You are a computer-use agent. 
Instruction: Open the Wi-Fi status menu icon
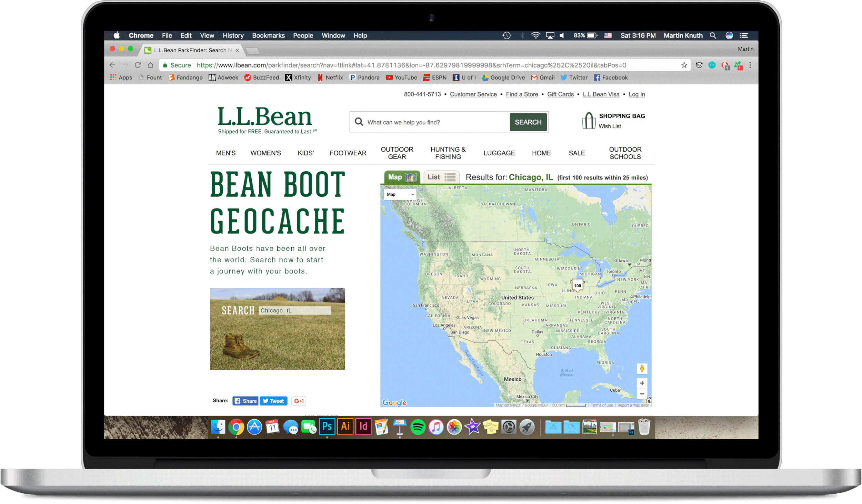click(535, 35)
